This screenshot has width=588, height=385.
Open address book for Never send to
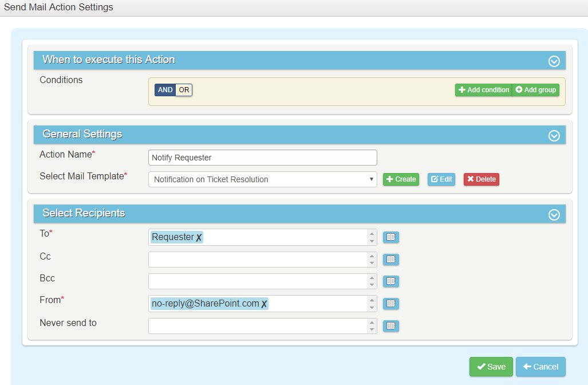point(390,325)
